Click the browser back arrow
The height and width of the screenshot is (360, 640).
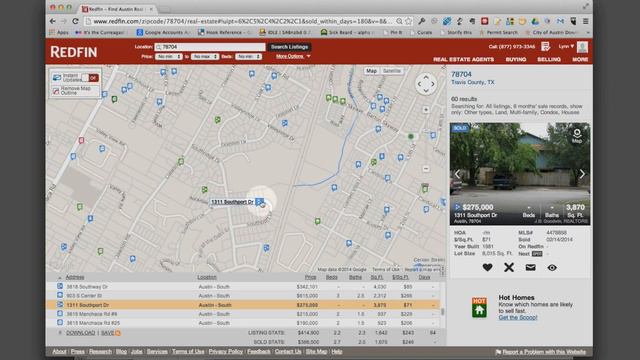coord(53,21)
